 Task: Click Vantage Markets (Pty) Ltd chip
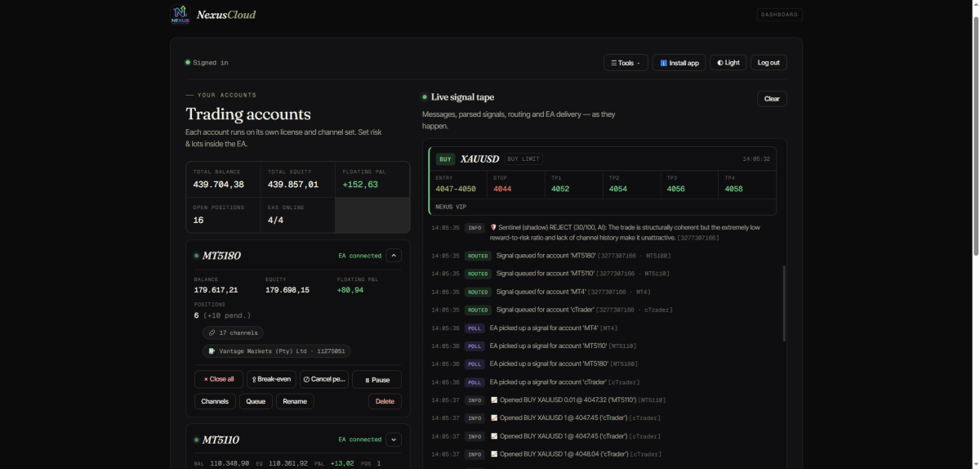click(x=277, y=351)
